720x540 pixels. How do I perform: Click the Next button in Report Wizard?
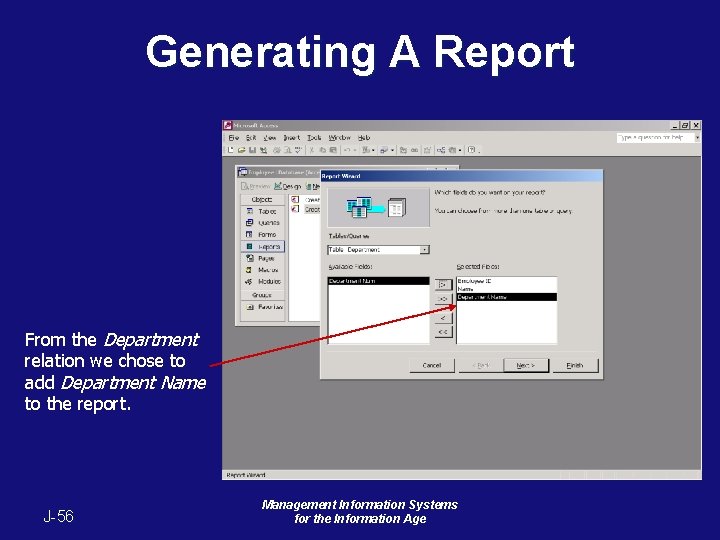[x=526, y=365]
